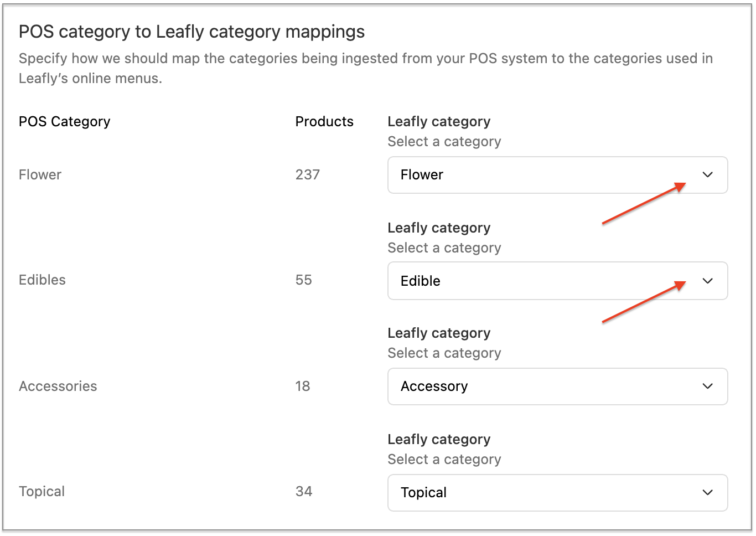Click the down arrow on Accessory selector
The height and width of the screenshot is (536, 756).
point(707,386)
